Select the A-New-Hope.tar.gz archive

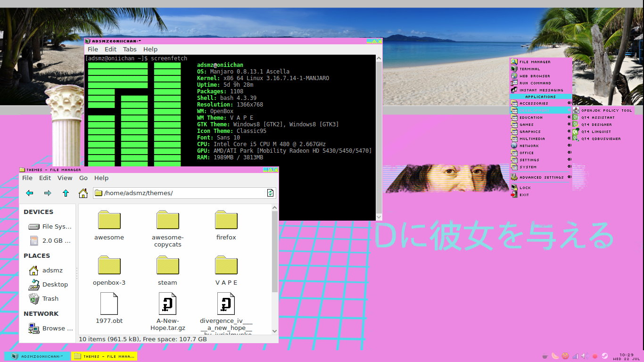(x=167, y=312)
